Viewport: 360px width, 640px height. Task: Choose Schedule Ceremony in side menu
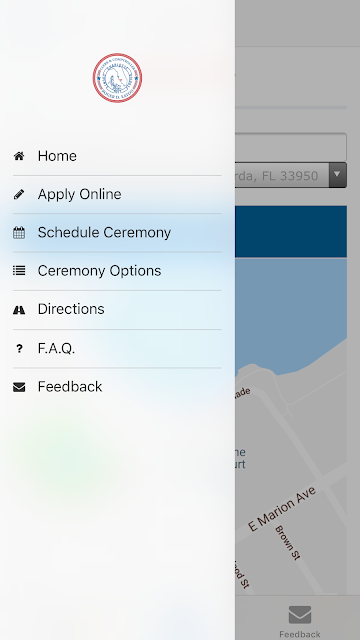tap(117, 233)
